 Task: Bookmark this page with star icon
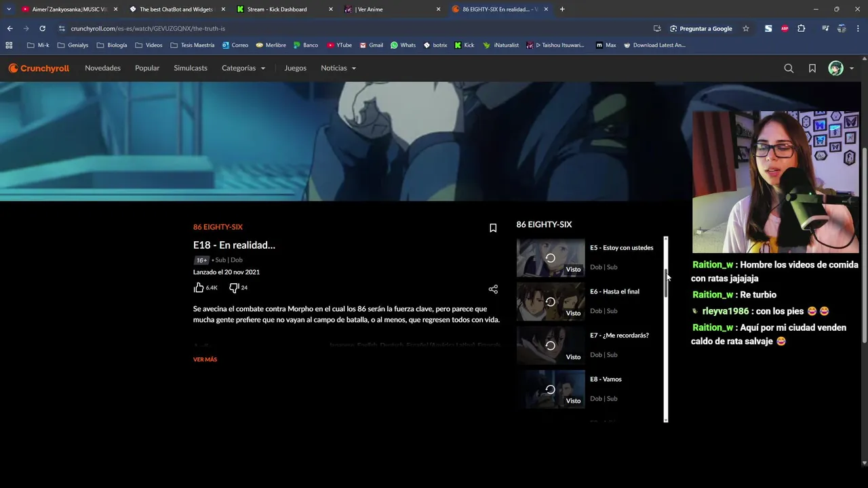tap(746, 28)
